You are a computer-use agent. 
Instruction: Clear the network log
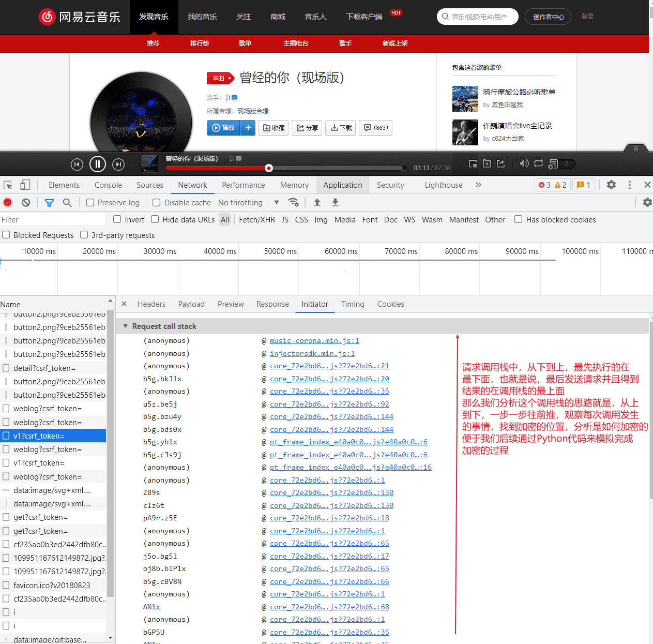(x=26, y=202)
